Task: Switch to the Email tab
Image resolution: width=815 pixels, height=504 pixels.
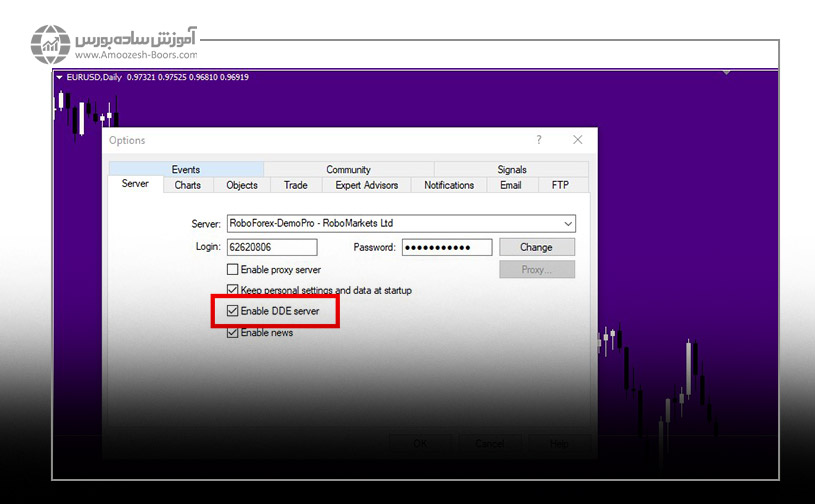Action: pyautogui.click(x=511, y=185)
